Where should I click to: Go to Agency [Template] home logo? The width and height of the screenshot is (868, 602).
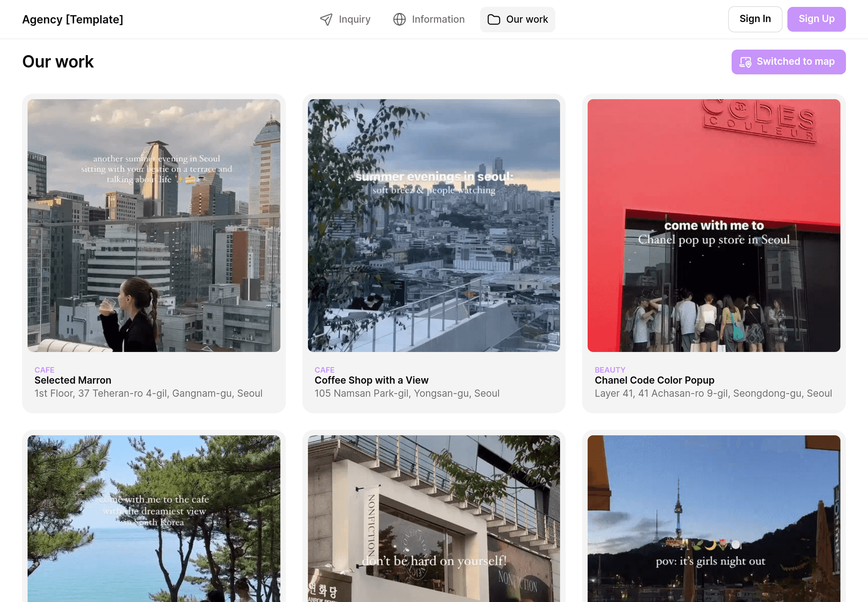pos(72,19)
